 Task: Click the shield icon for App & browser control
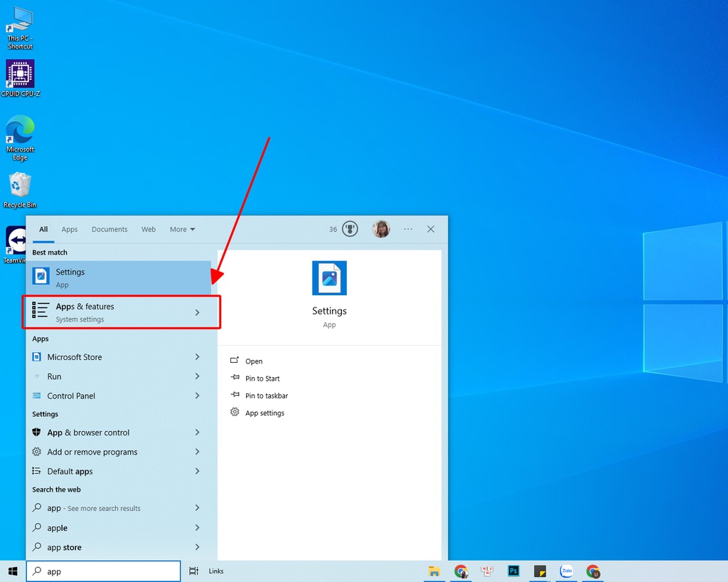37,432
